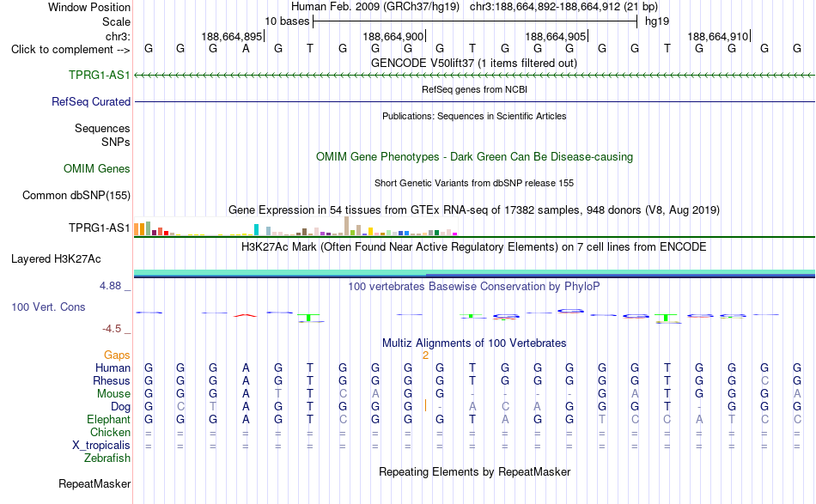Click 'Multiz Alignments of 100 Vertebrates' title

pyautogui.click(x=474, y=343)
